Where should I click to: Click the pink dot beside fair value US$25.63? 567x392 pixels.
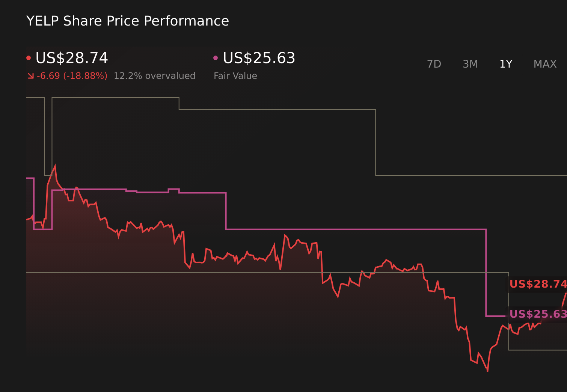(x=216, y=58)
